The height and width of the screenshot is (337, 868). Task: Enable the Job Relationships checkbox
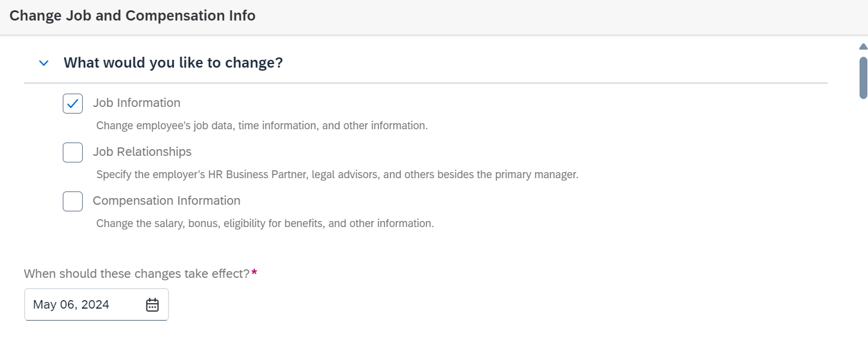tap(72, 152)
